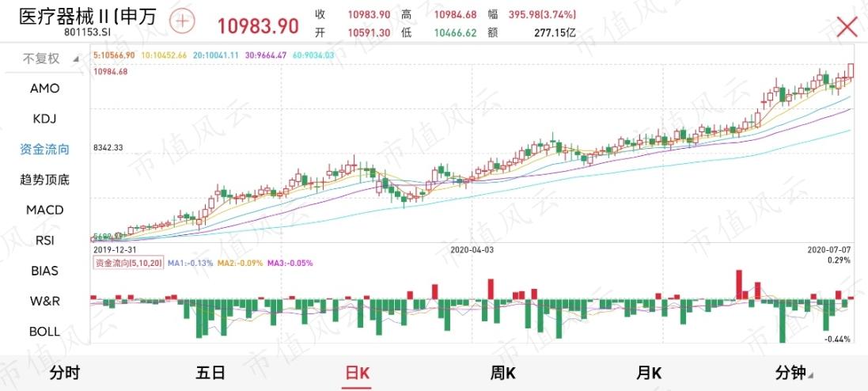Switch to the 五日 tab

[x=210, y=373]
